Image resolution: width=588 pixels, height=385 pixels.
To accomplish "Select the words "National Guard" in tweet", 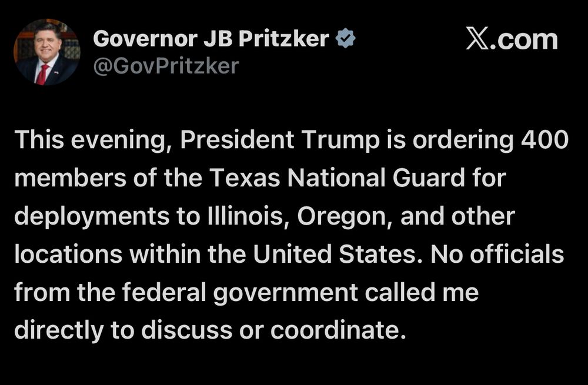I will click(x=376, y=178).
